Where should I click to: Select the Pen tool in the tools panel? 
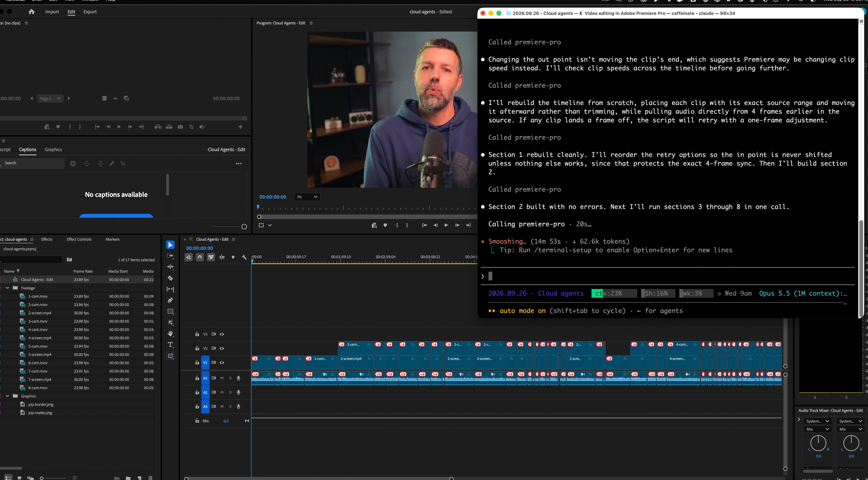170,300
